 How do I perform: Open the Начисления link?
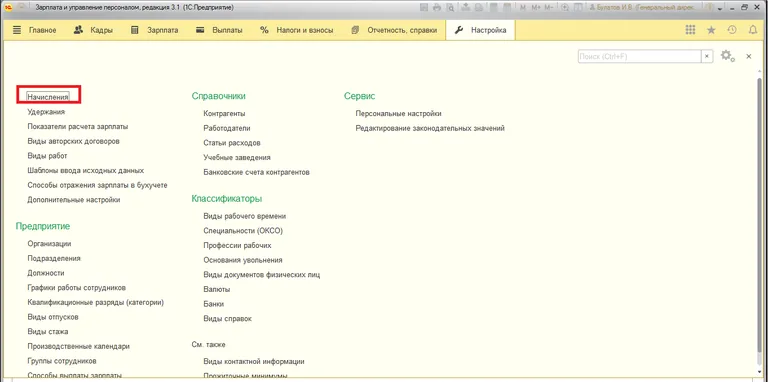point(48,97)
